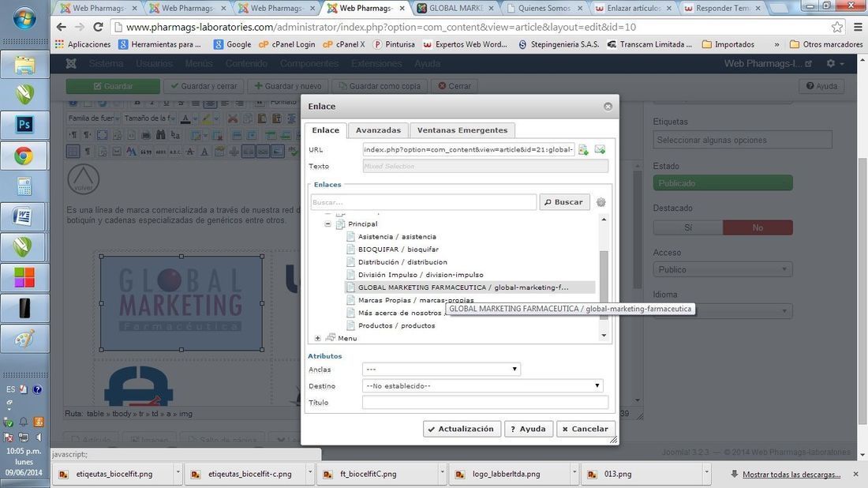Click the font color A icon in editor toolbar
868x488 pixels.
(x=185, y=118)
